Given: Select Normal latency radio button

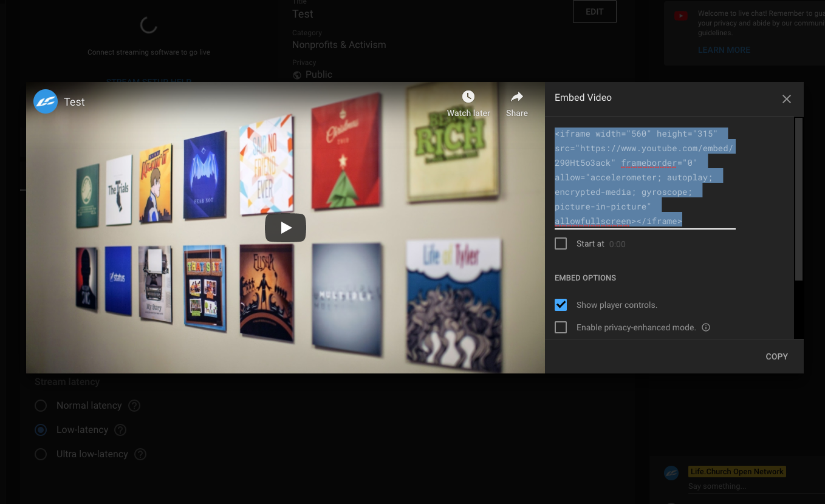Looking at the screenshot, I should tap(41, 406).
